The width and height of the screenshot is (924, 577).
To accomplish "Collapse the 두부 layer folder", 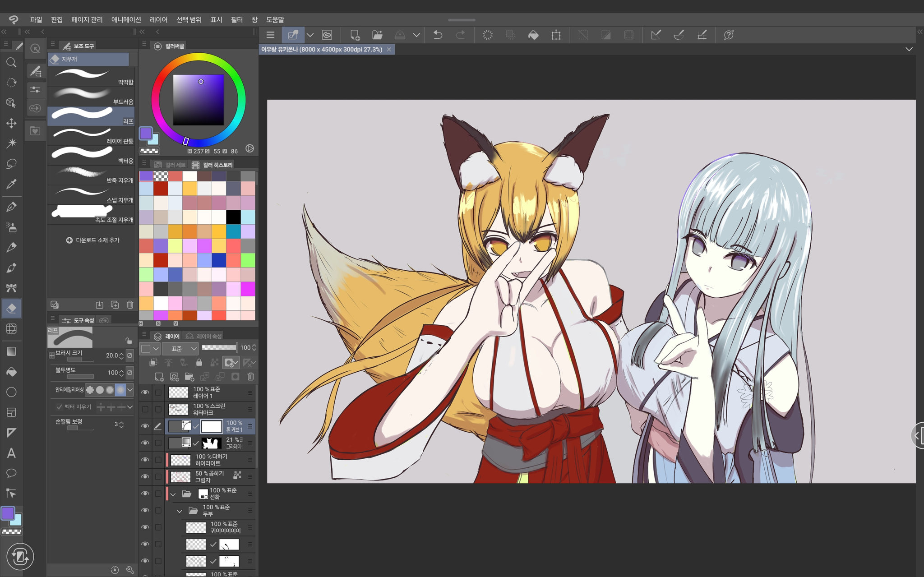I will (x=180, y=511).
